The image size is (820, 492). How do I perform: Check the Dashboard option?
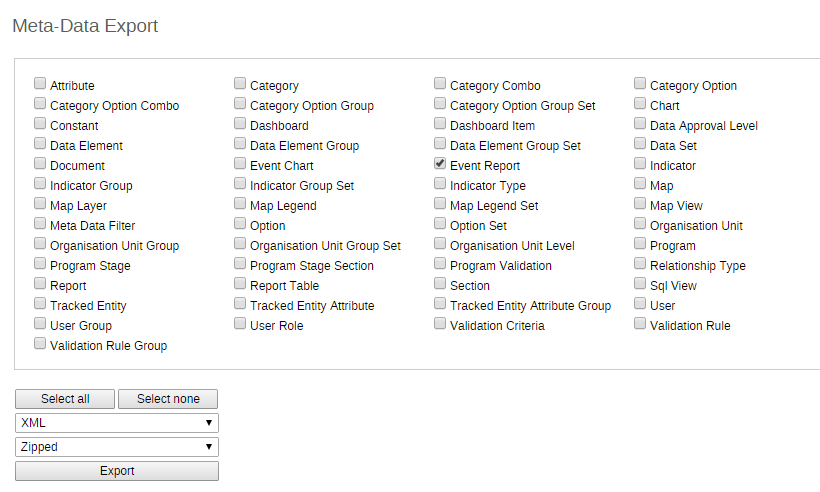[x=240, y=124]
